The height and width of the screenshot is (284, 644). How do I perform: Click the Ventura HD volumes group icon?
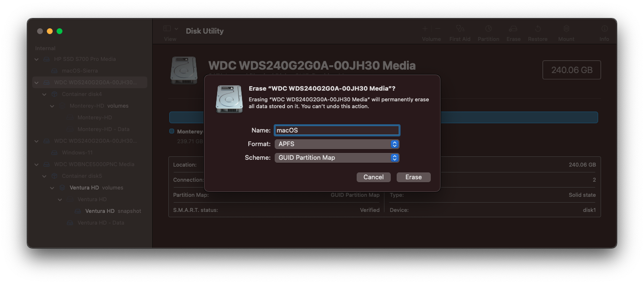coord(62,188)
